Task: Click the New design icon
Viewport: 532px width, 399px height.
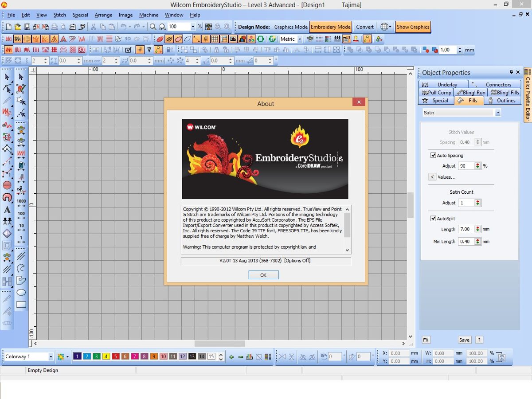Action: [8, 27]
